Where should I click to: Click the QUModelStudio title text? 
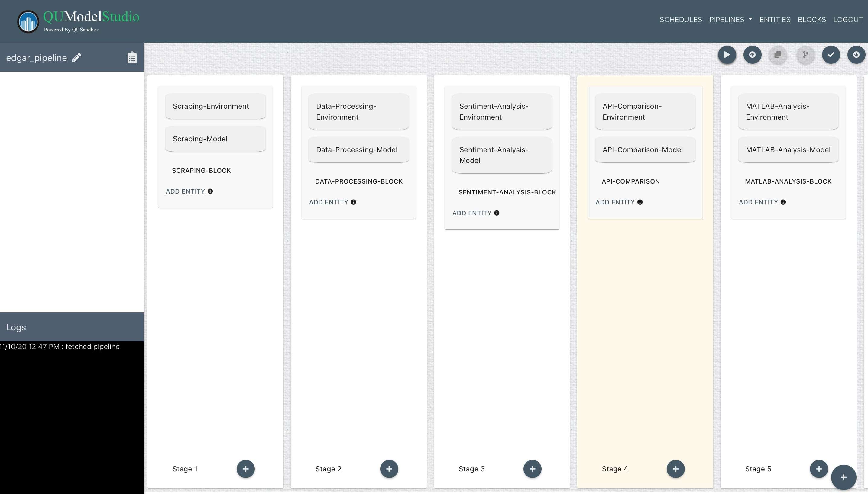(91, 16)
